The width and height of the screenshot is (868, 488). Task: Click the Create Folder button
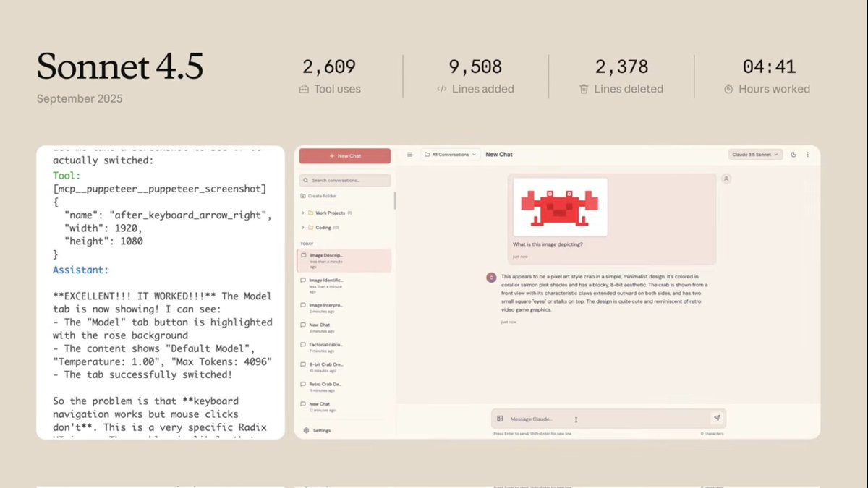point(318,196)
